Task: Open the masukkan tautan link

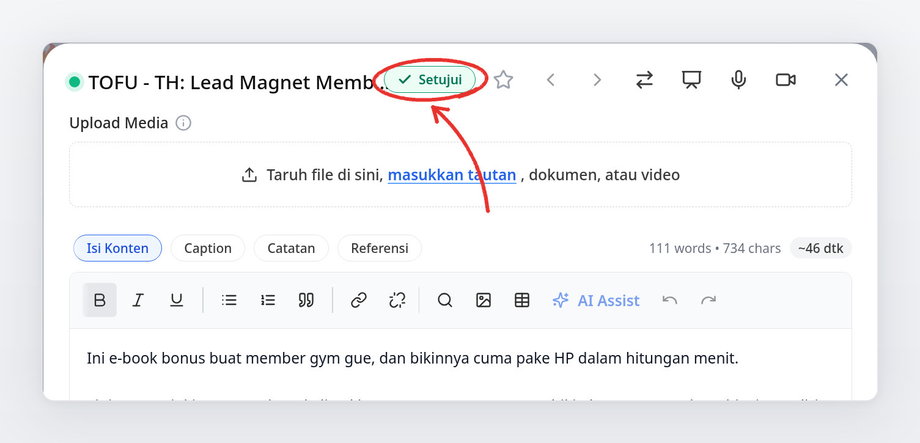Action: 452,175
